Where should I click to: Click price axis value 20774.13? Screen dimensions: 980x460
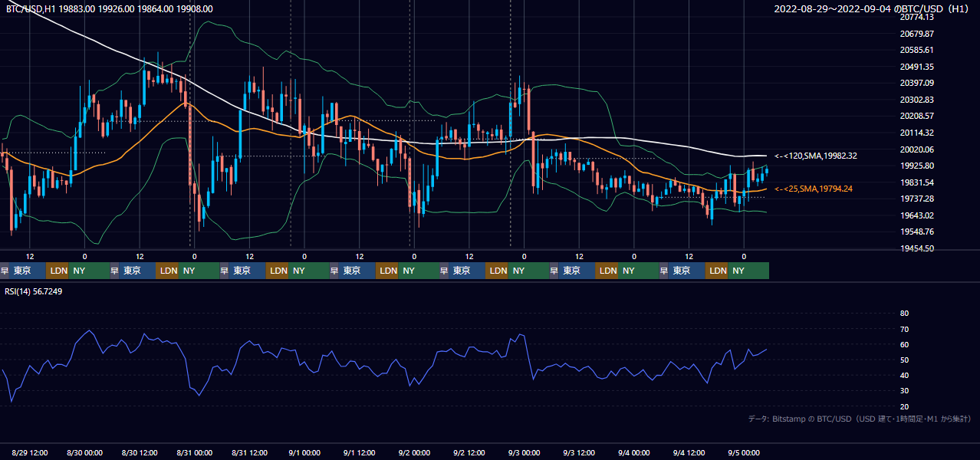tap(916, 17)
